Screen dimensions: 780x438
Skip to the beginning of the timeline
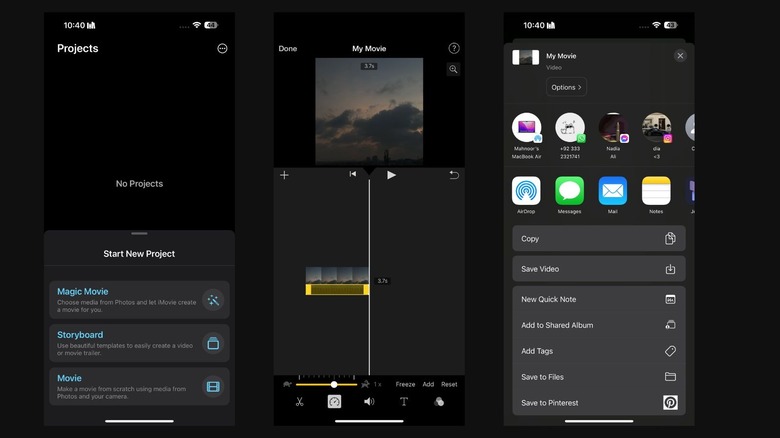[x=353, y=174]
